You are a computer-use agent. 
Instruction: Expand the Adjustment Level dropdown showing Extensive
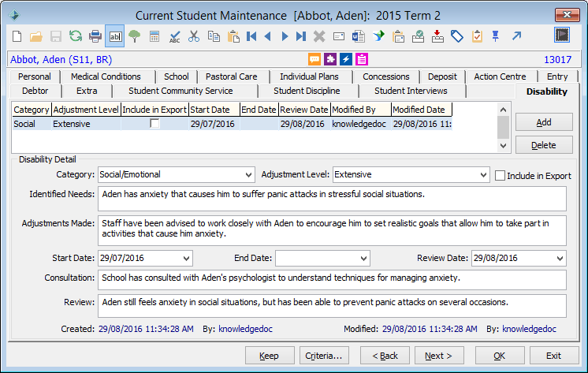483,175
